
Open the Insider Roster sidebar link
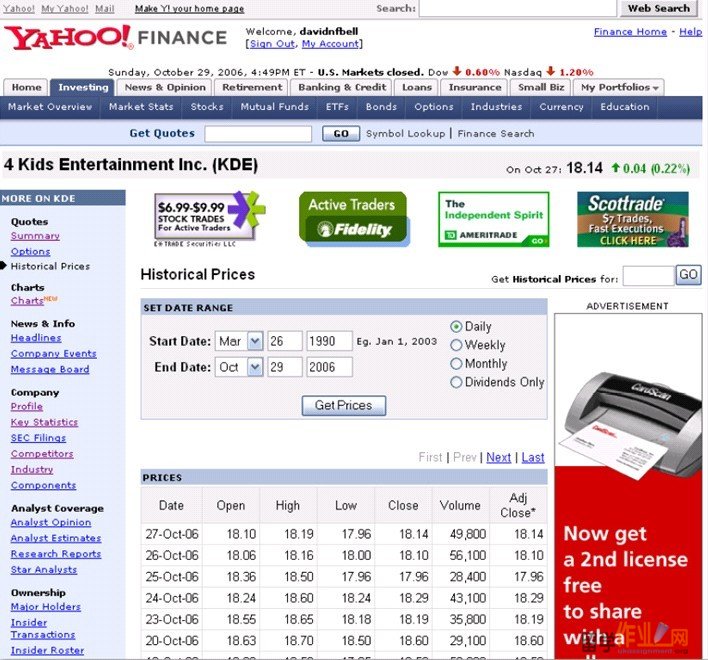point(47,650)
